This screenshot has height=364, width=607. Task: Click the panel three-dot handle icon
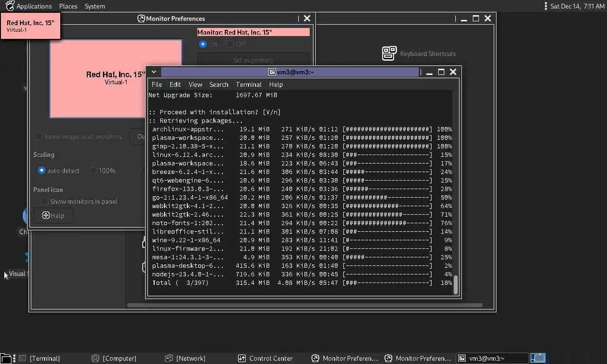pos(546,6)
